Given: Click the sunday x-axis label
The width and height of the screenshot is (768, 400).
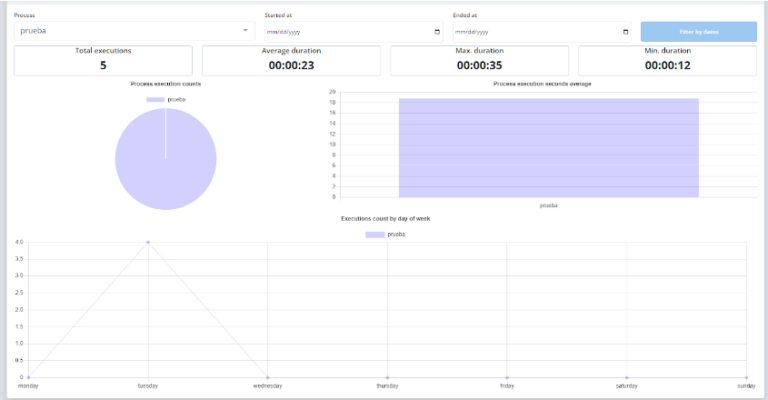Looking at the screenshot, I should pyautogui.click(x=746, y=386).
